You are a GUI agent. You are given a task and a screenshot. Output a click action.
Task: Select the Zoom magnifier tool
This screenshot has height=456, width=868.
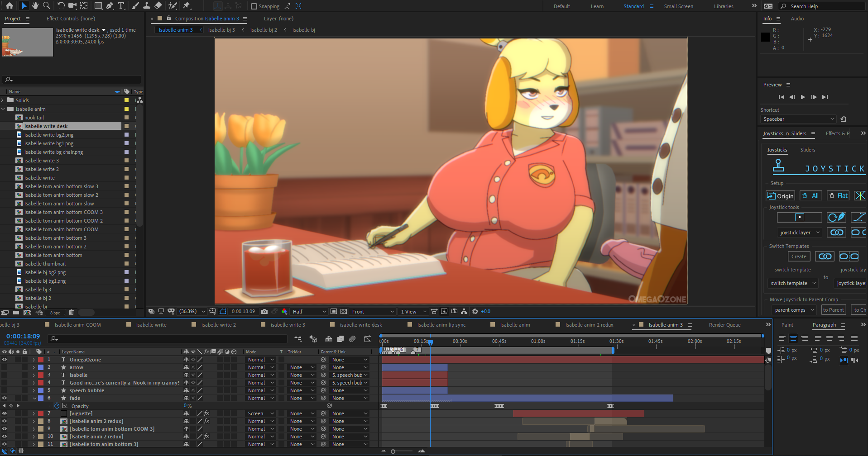pyautogui.click(x=46, y=5)
